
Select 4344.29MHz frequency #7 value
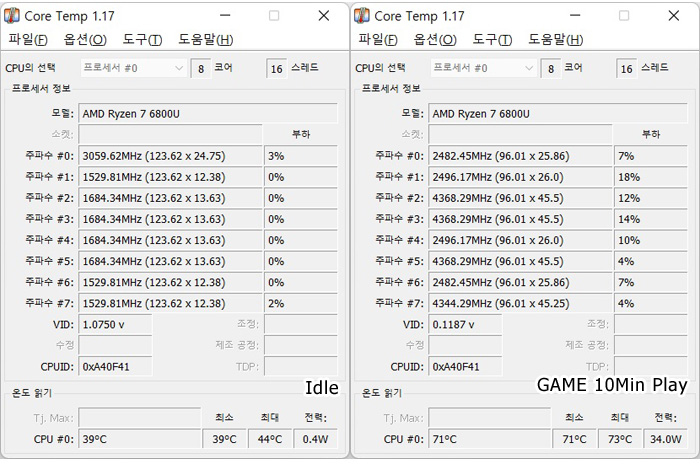pos(521,304)
